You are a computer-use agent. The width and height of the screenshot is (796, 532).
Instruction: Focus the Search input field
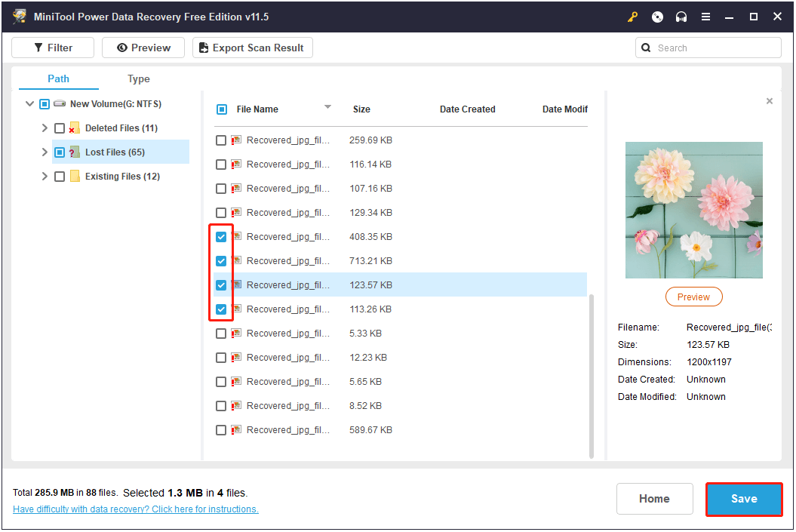pyautogui.click(x=708, y=48)
